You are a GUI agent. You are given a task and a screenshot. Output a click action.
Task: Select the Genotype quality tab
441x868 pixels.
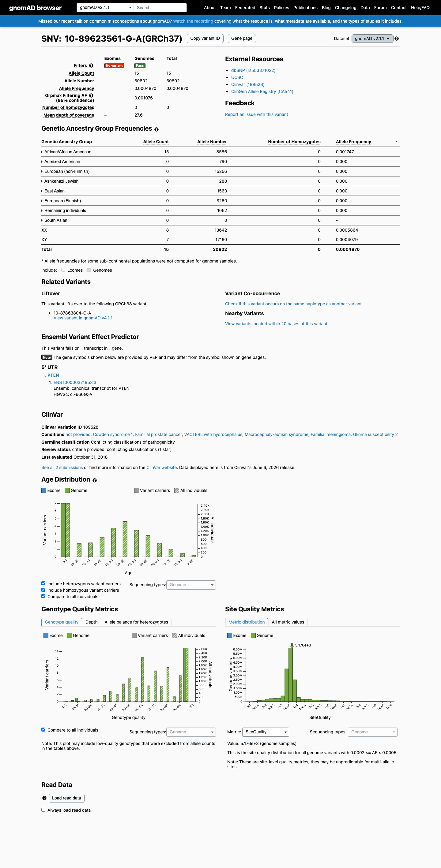coord(62,622)
